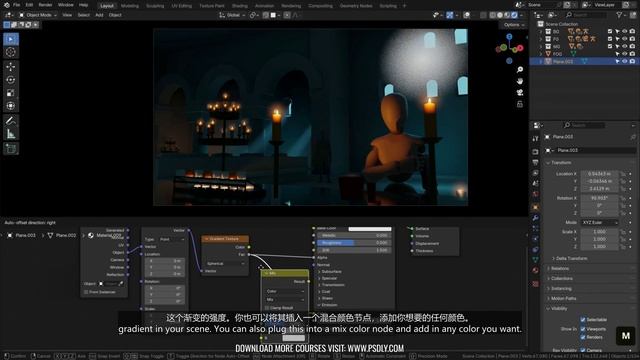Click the lock camera to view icon
The image size is (640, 360).
[x=520, y=104]
